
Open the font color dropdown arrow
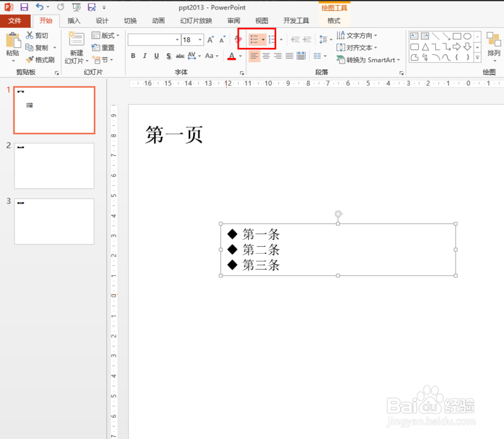coord(240,56)
